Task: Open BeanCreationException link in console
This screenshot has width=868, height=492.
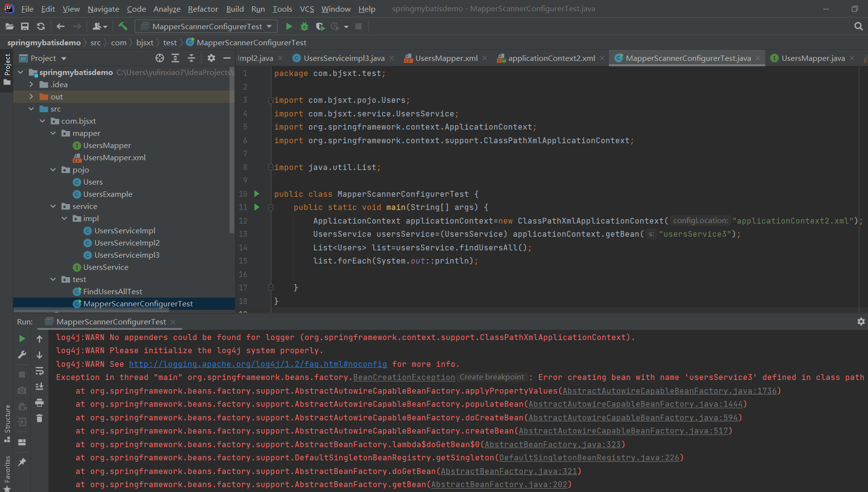Action: coord(404,377)
